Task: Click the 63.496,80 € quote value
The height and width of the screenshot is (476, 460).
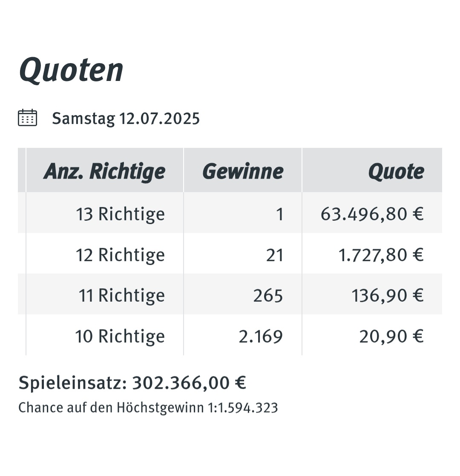Action: (x=372, y=214)
